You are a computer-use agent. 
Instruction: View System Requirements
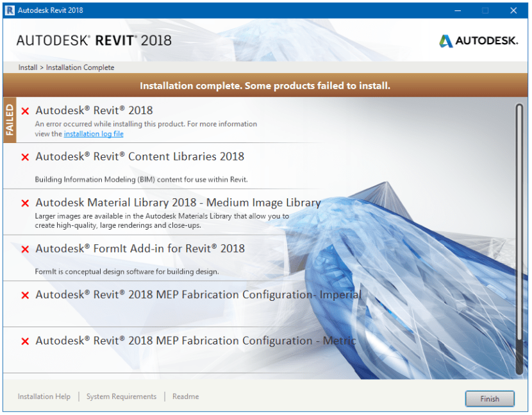click(121, 396)
